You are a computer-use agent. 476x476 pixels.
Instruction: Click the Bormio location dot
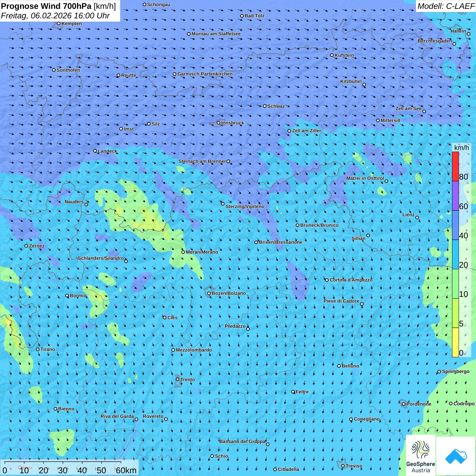pyautogui.click(x=67, y=296)
